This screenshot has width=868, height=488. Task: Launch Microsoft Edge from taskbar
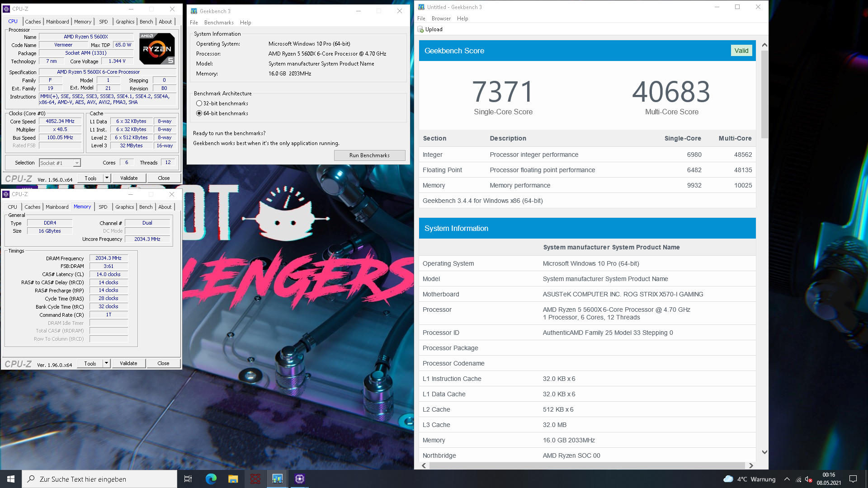click(x=211, y=479)
